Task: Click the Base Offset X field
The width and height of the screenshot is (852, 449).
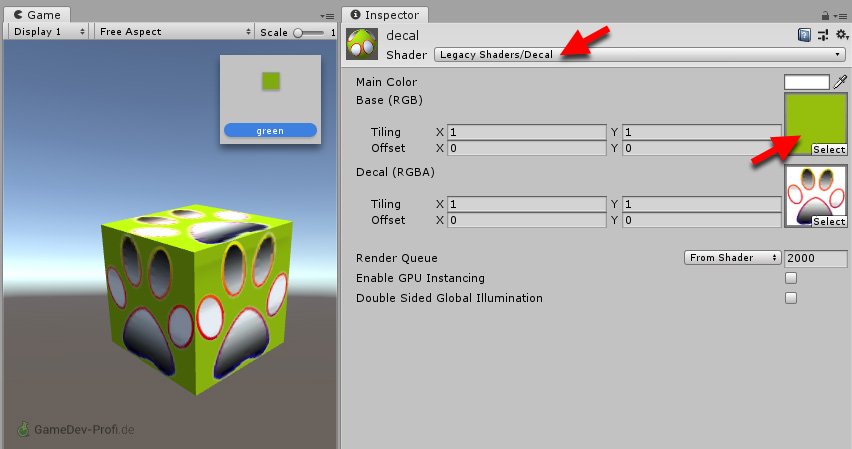Action: pos(527,148)
